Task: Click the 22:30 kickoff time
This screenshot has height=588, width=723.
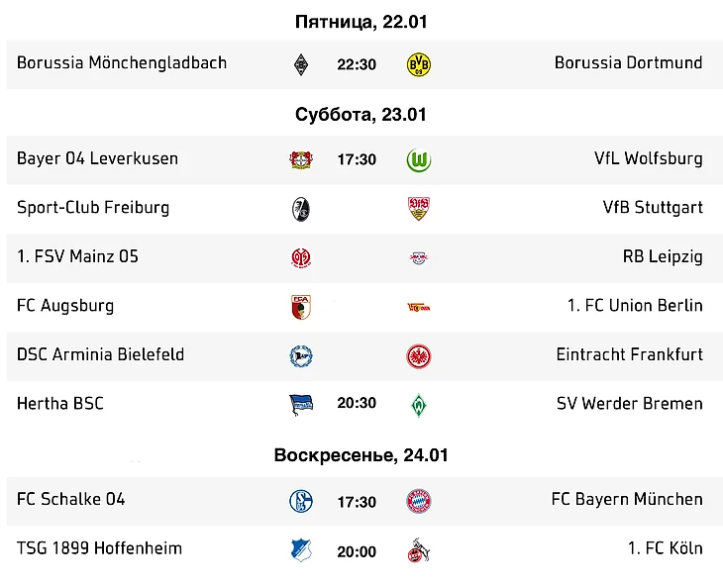Action: click(x=357, y=64)
